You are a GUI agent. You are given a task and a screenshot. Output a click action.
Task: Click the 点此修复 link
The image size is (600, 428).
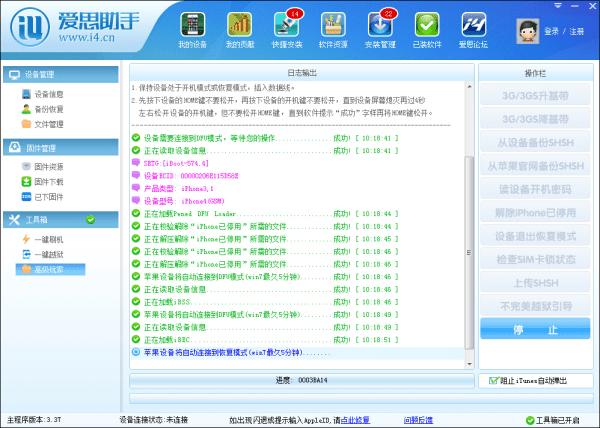pyautogui.click(x=355, y=420)
